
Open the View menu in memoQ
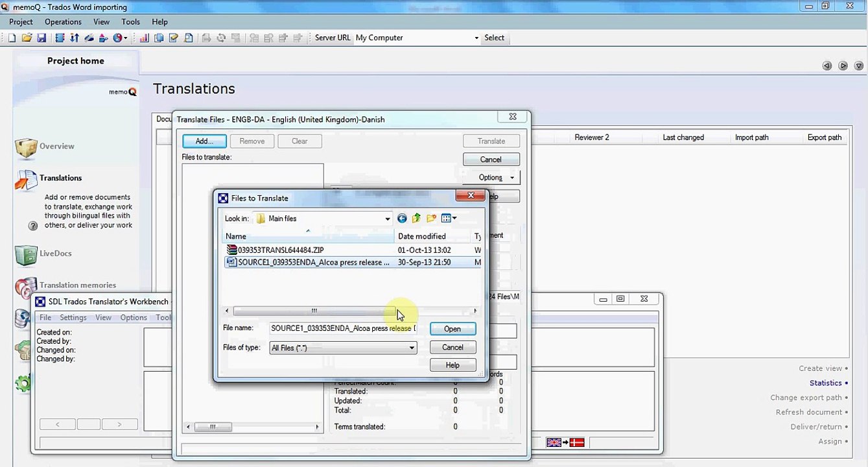(101, 21)
